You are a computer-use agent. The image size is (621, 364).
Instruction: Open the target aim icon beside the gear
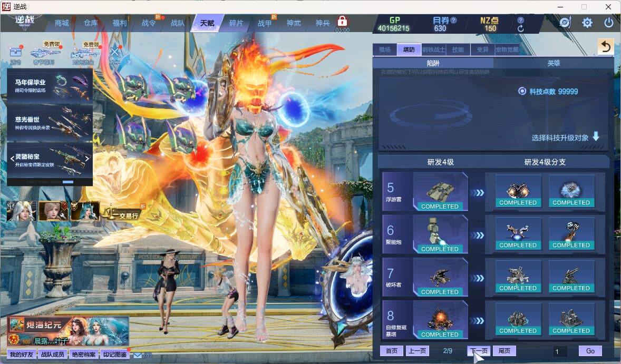click(565, 23)
